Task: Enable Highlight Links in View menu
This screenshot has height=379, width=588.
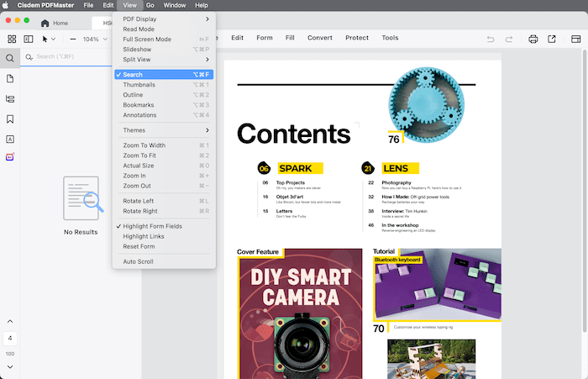Action: (x=143, y=236)
